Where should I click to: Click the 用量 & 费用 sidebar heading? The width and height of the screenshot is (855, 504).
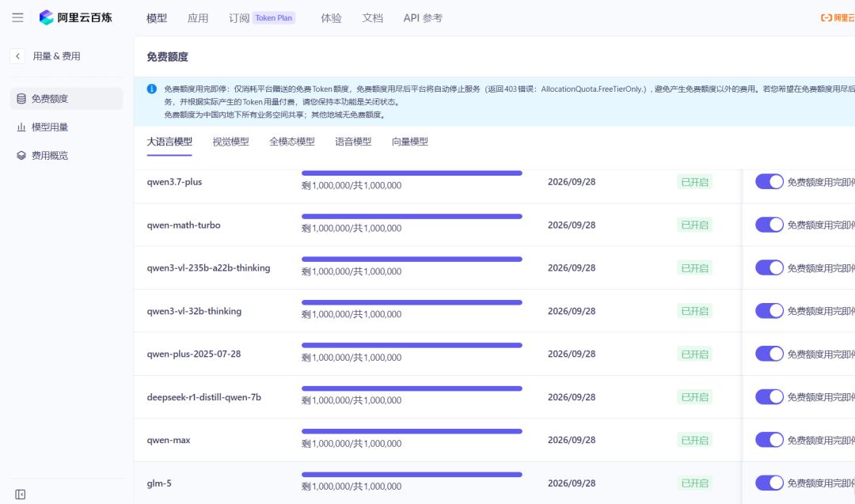pos(57,56)
